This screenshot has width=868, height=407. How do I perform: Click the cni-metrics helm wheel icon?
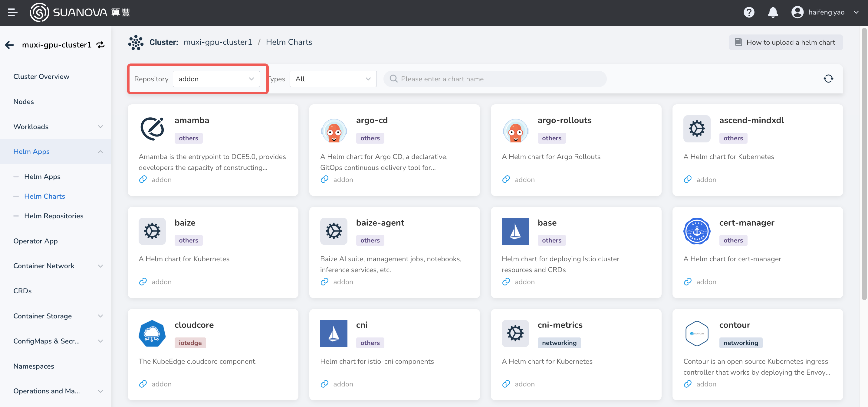click(x=515, y=333)
